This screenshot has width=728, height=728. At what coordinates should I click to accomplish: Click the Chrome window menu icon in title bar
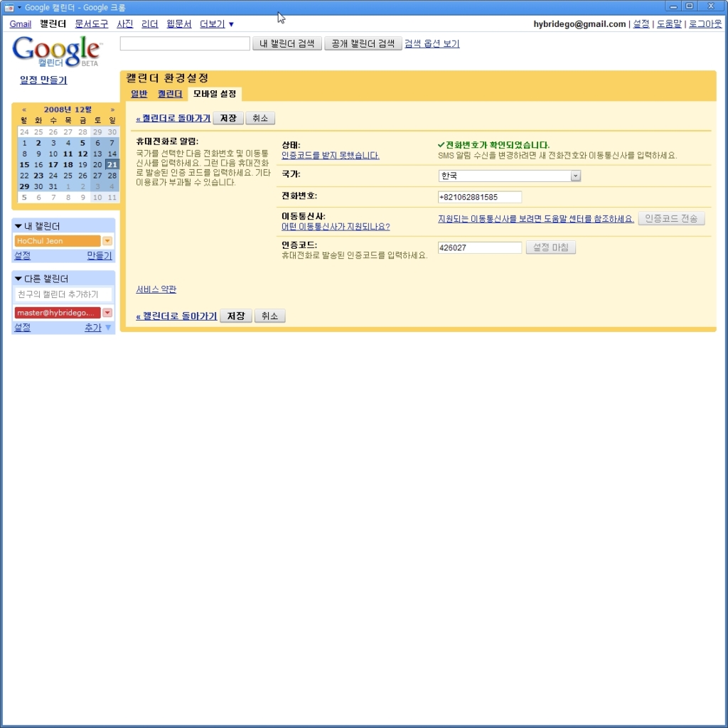pyautogui.click(x=9, y=7)
